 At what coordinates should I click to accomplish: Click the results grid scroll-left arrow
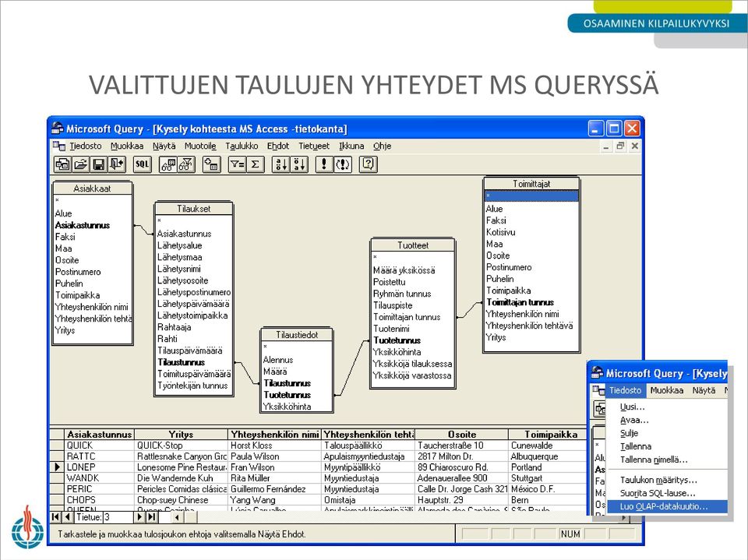[x=177, y=517]
